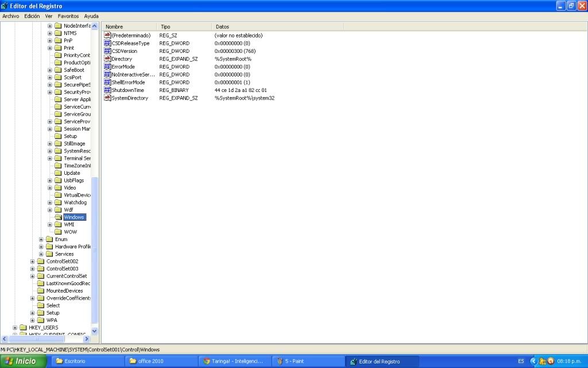Click the tree scroll up arrow

95,26
